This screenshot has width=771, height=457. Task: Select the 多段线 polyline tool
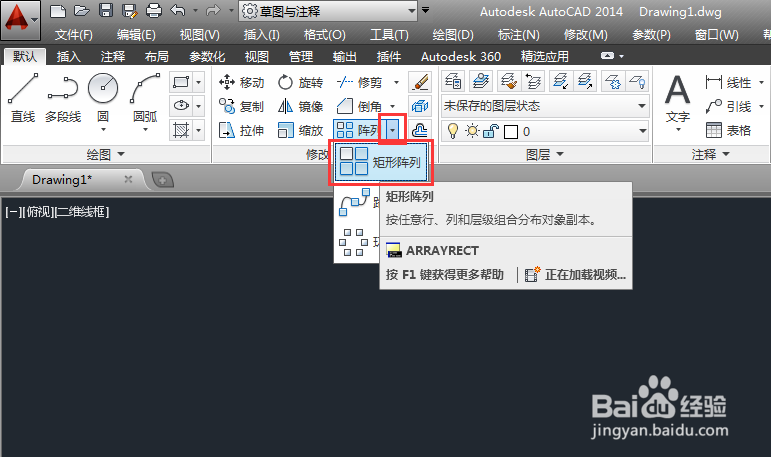[63, 97]
